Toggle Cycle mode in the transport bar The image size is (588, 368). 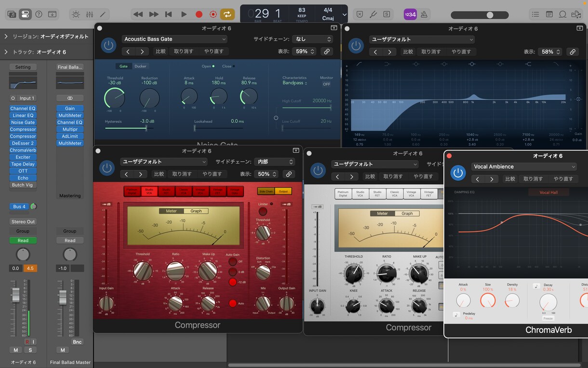pyautogui.click(x=227, y=14)
